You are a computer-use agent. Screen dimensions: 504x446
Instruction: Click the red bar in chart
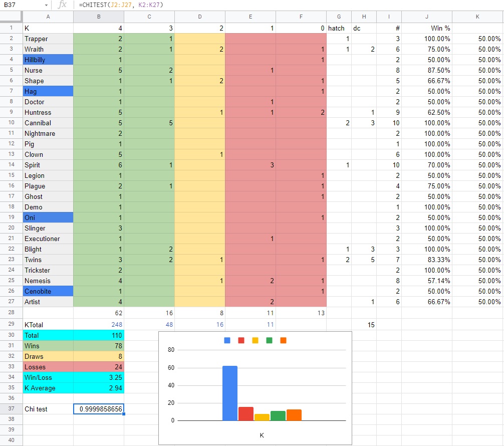point(246,413)
